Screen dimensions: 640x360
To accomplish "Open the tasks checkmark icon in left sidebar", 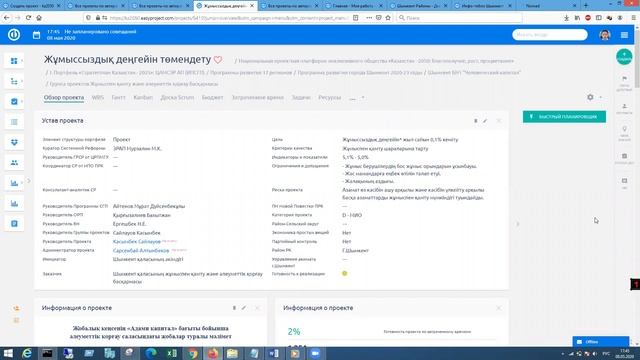I will coord(14,101).
